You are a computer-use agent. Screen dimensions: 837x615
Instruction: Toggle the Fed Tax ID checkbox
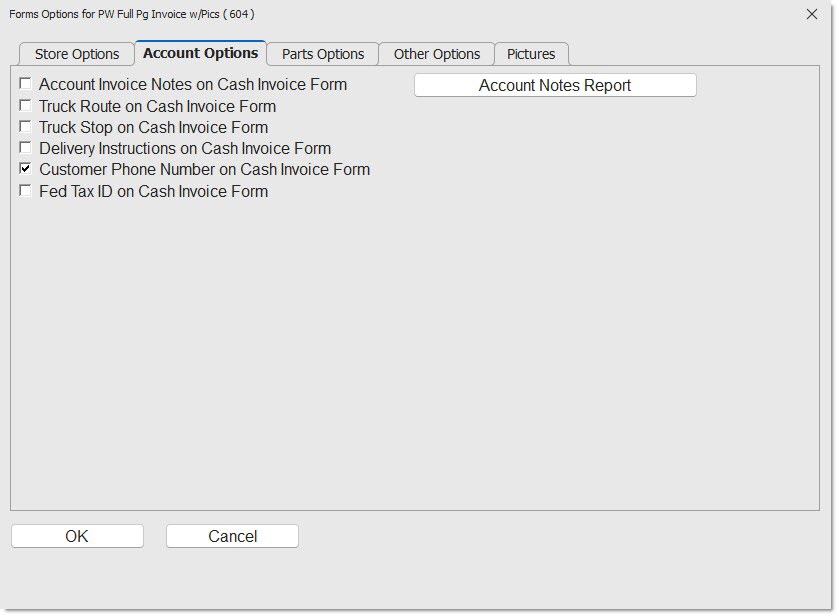click(26, 191)
